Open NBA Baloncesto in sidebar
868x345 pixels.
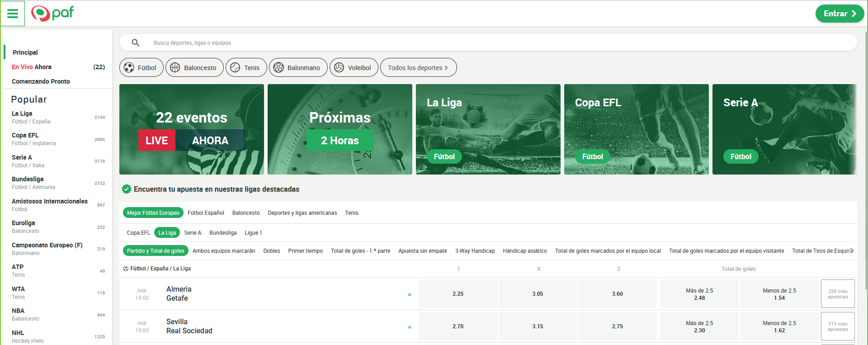(58, 315)
